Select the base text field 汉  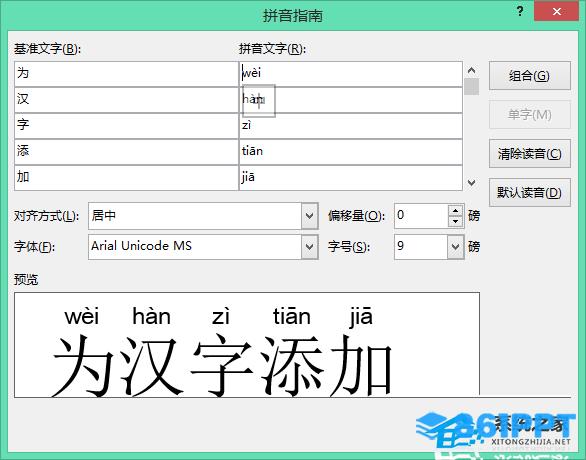126,100
